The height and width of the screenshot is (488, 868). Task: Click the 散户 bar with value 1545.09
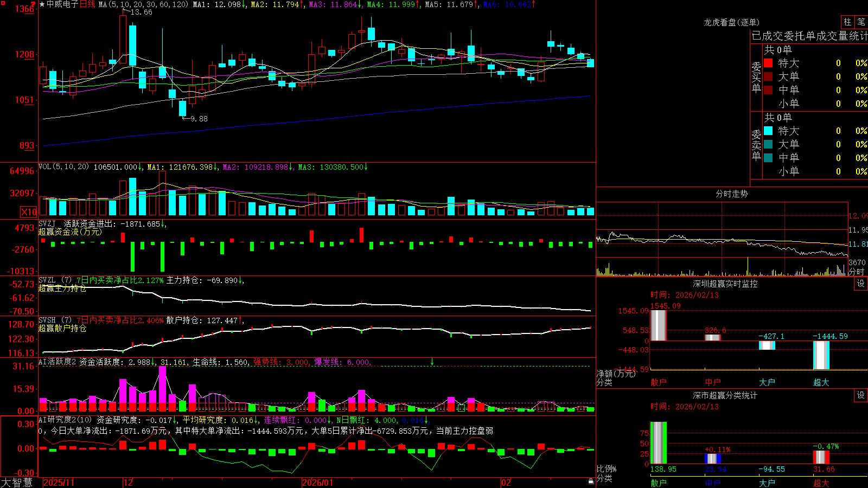(x=658, y=325)
